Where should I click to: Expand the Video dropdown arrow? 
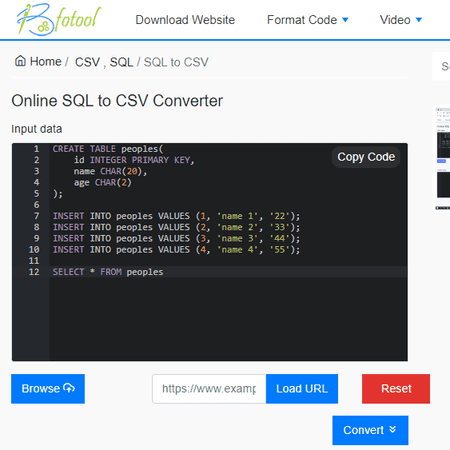tap(419, 20)
